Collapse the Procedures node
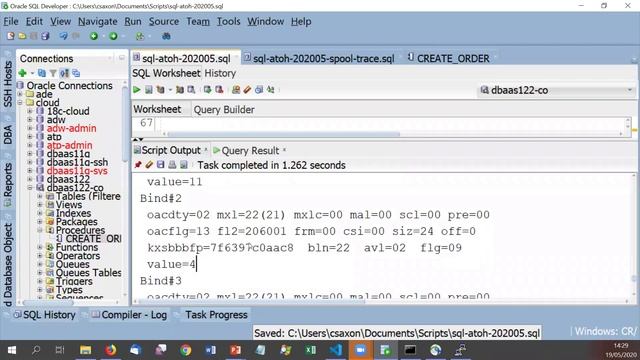This screenshot has height=360, width=640. [x=40, y=230]
